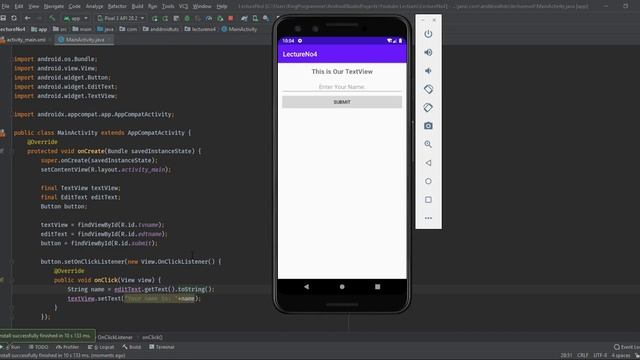The width and height of the screenshot is (640, 360).
Task: Click the emulator sidebar back triangle
Action: [x=428, y=163]
